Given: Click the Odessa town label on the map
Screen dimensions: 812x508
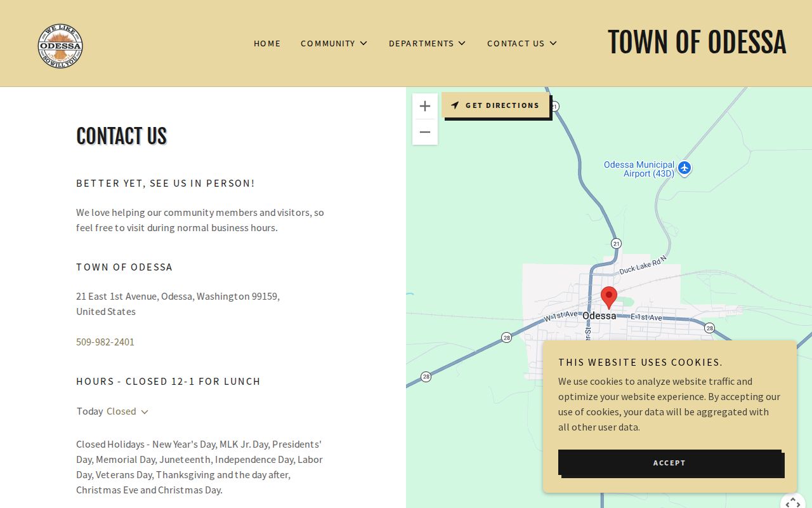Looking at the screenshot, I should point(599,316).
